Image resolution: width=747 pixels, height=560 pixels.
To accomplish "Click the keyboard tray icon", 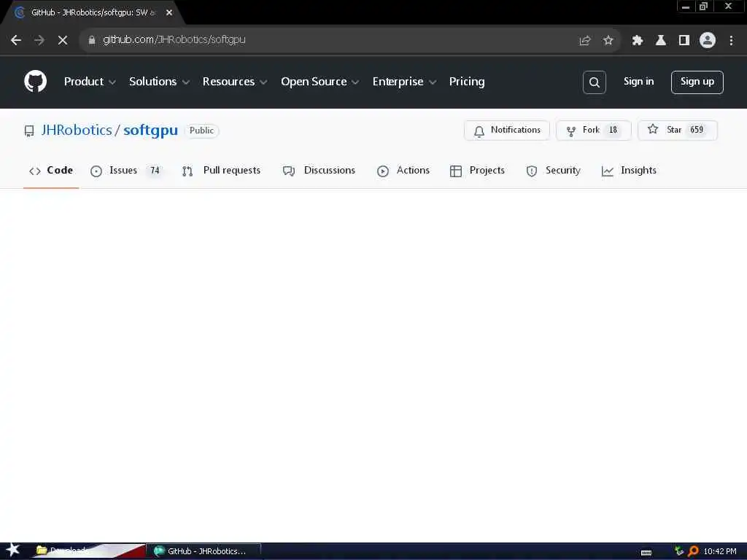I will pyautogui.click(x=646, y=553).
